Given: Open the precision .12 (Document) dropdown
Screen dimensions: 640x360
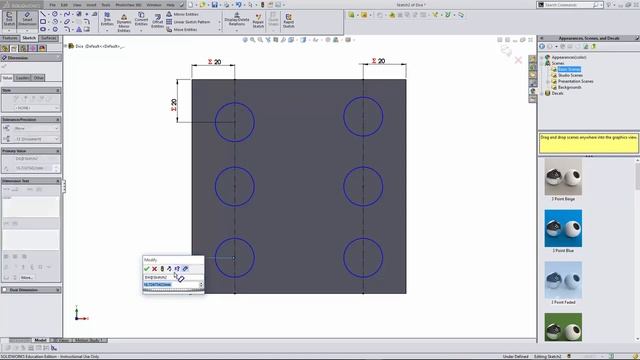Looking at the screenshot, I should pyautogui.click(x=37, y=139).
